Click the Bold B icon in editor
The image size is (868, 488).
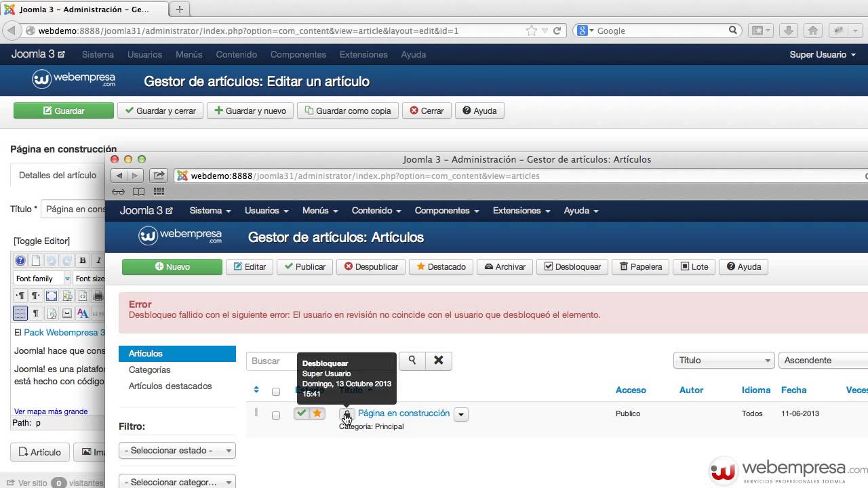click(83, 260)
